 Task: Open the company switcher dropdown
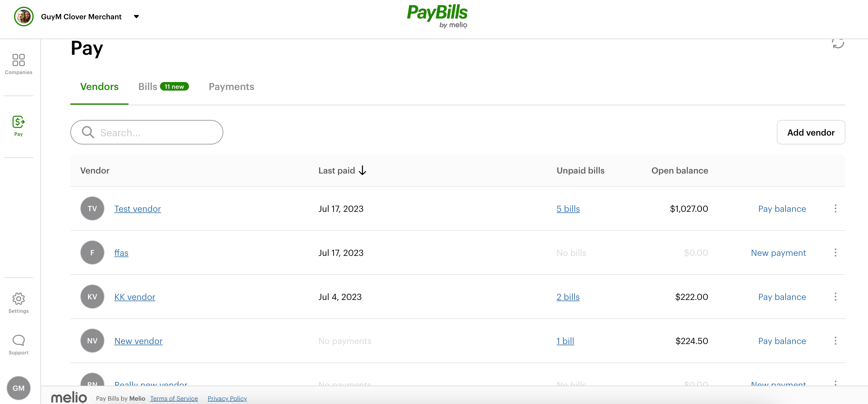pos(136,16)
